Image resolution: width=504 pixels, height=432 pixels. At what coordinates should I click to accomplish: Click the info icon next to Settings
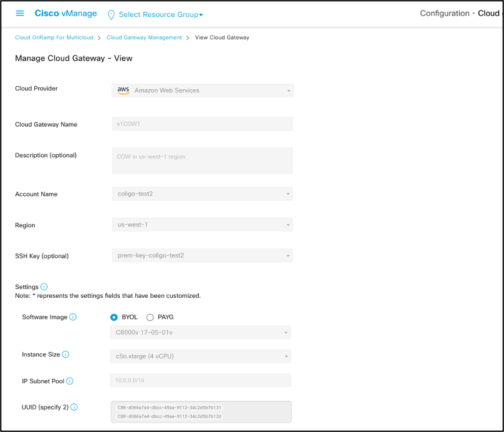pos(44,287)
